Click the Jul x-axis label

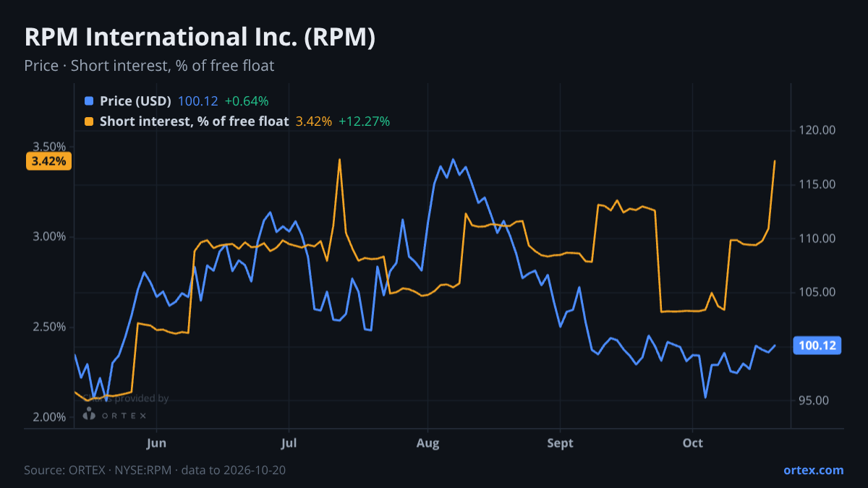click(x=289, y=442)
